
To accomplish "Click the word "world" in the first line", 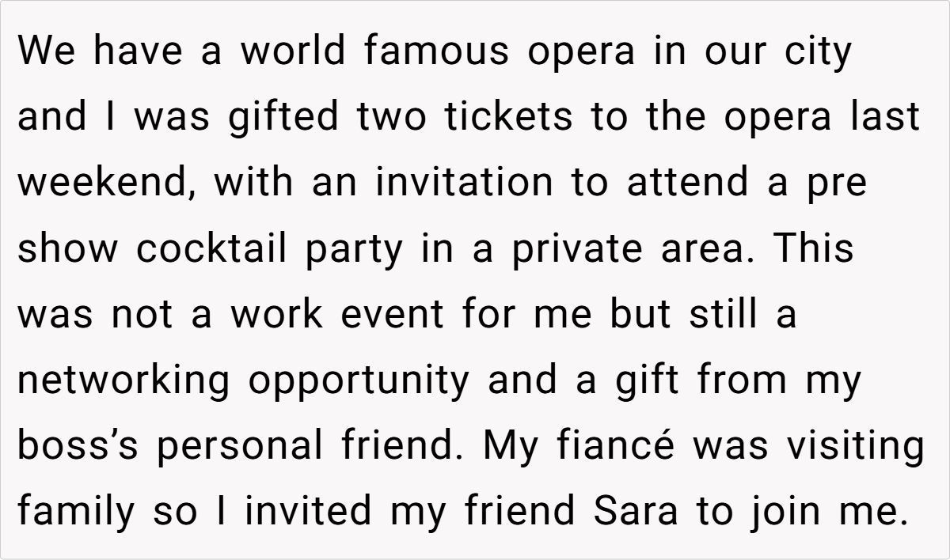I will (x=293, y=51).
